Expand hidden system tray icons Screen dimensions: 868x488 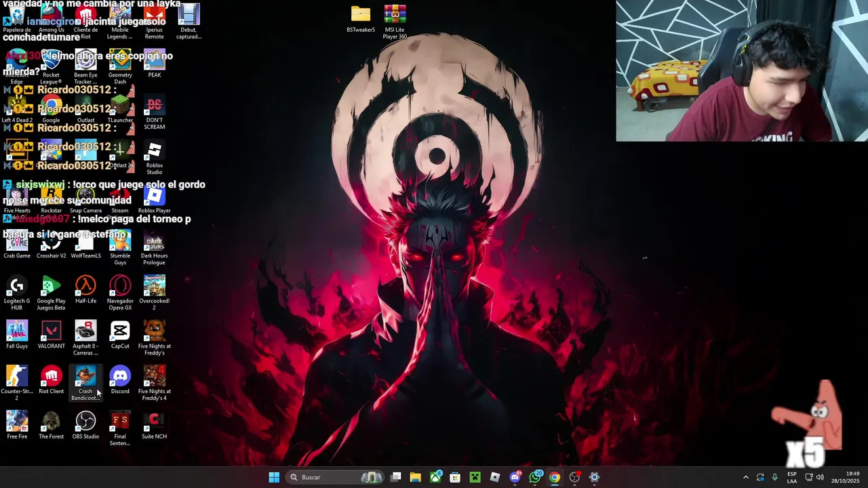coord(746,477)
